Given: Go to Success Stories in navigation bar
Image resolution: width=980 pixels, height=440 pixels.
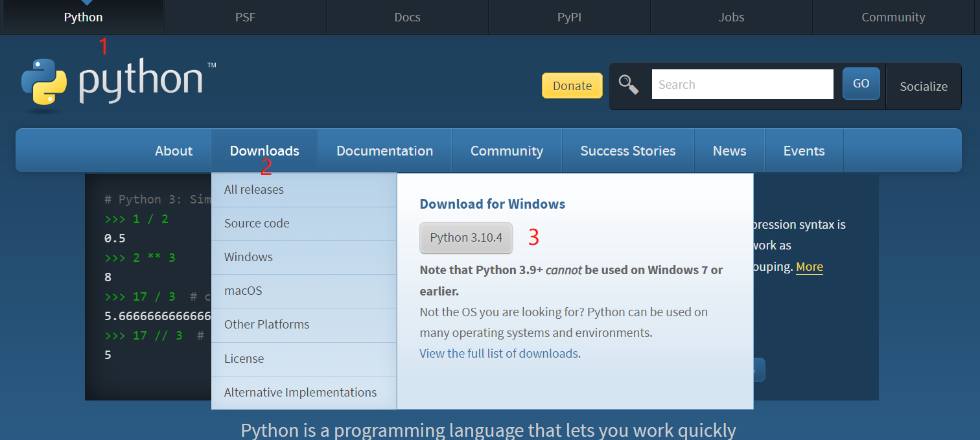Looking at the screenshot, I should (x=627, y=151).
